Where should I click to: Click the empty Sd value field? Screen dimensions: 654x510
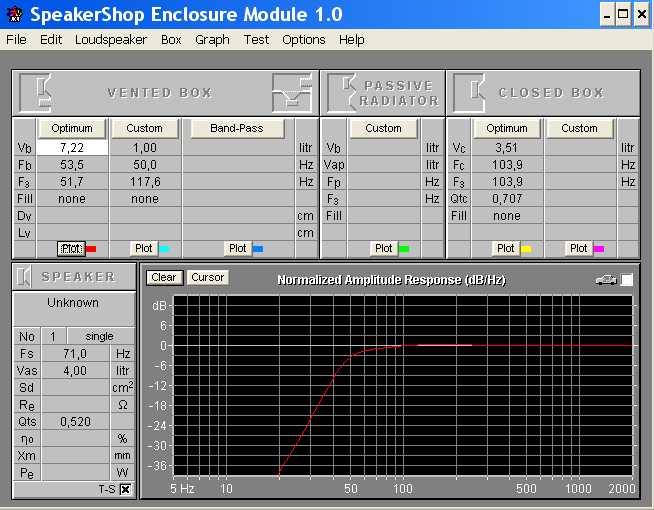[x=75, y=388]
